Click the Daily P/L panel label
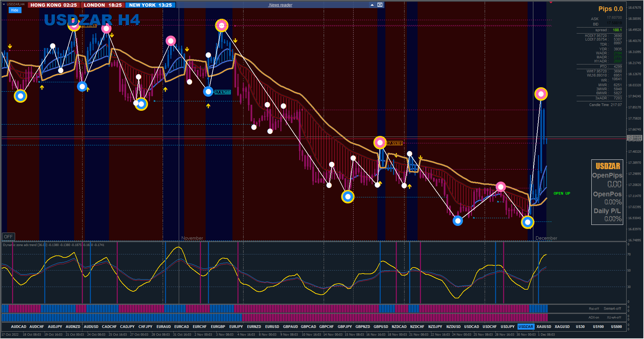Image resolution: width=644 pixels, height=339 pixels. [607, 211]
